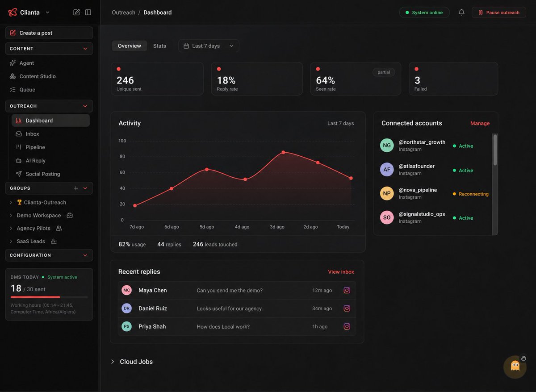Click the NP avatar for nova_pipeline
Viewport: 536px width, 392px height.
387,193
